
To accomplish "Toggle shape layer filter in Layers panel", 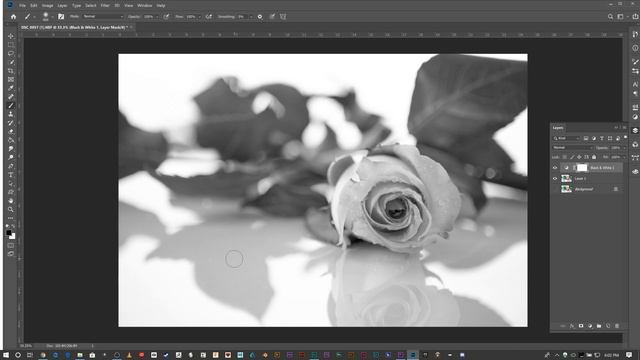I will coord(610,138).
